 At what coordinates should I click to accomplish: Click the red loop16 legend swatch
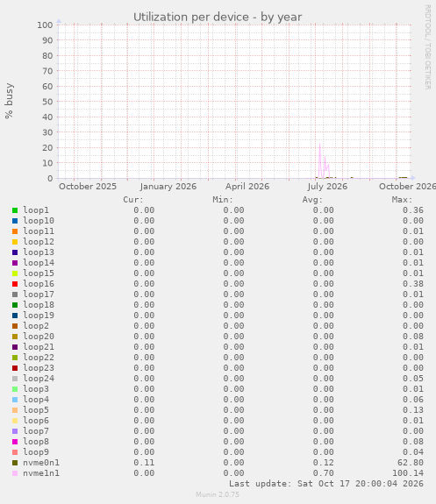coord(15,284)
